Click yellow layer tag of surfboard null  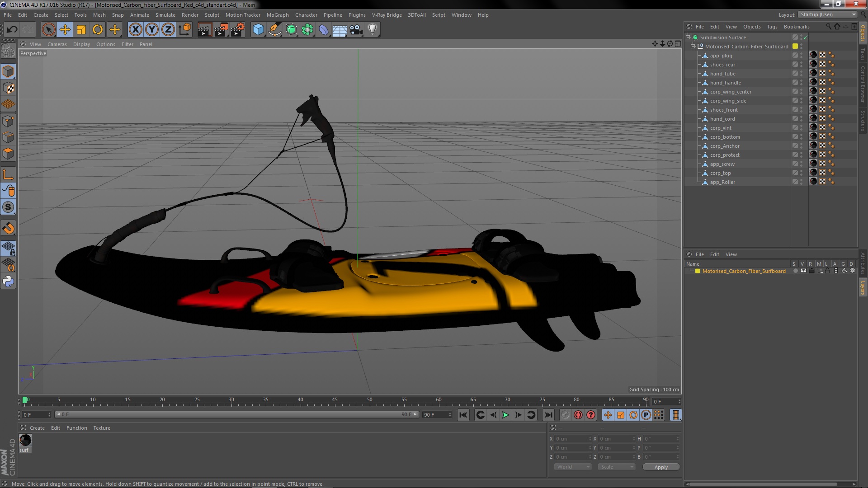795,47
